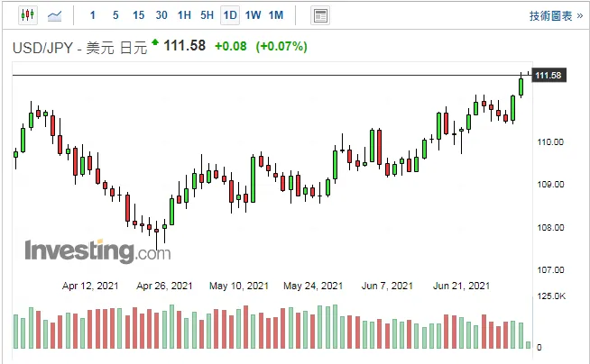Click the Apr 26, 2021 date label
Screen dimensions: 590x364
tap(164, 286)
